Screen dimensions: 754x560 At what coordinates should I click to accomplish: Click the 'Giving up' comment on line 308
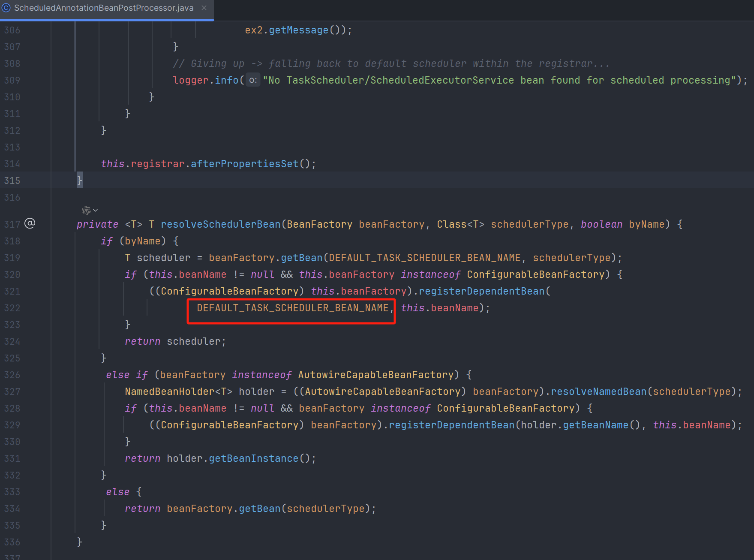coord(390,63)
